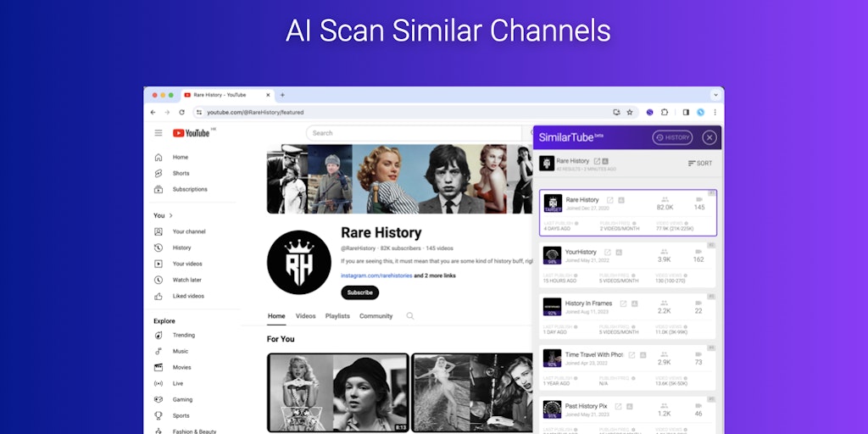Image resolution: width=868 pixels, height=434 pixels.
Task: Open Chrome three-dot menu
Action: pos(715,112)
